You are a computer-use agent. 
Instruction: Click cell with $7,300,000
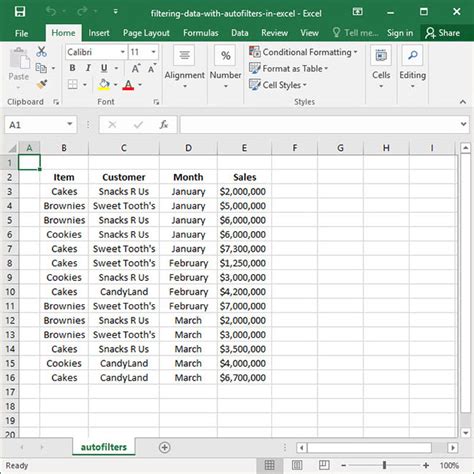click(x=244, y=249)
